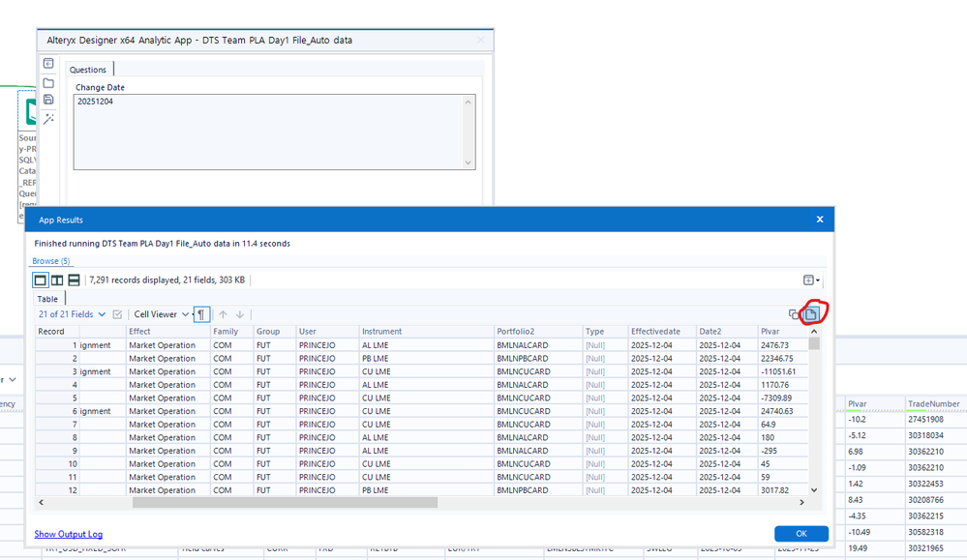This screenshot has width=967, height=560.
Task: Switch to stacked split view in App Results
Action: tap(74, 280)
